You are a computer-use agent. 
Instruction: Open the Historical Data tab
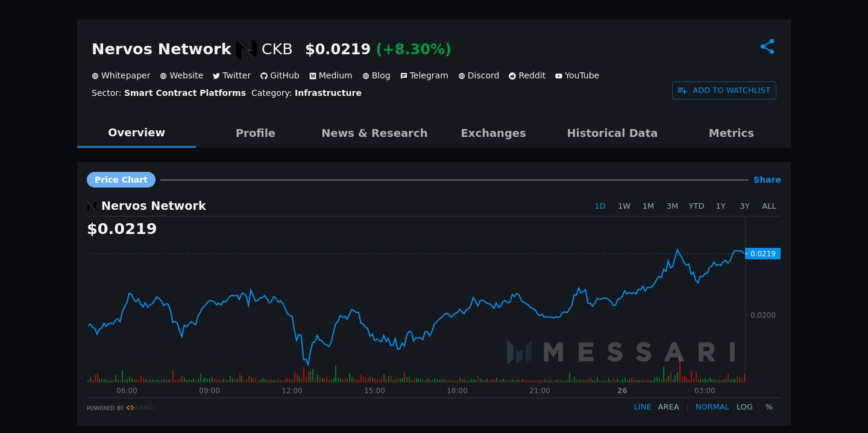(x=612, y=133)
